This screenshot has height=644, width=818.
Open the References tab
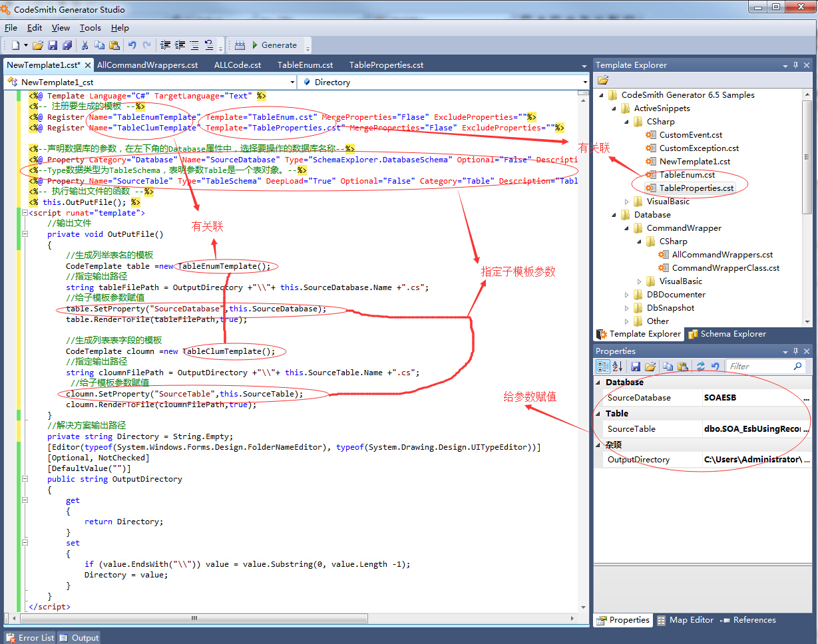pos(749,620)
